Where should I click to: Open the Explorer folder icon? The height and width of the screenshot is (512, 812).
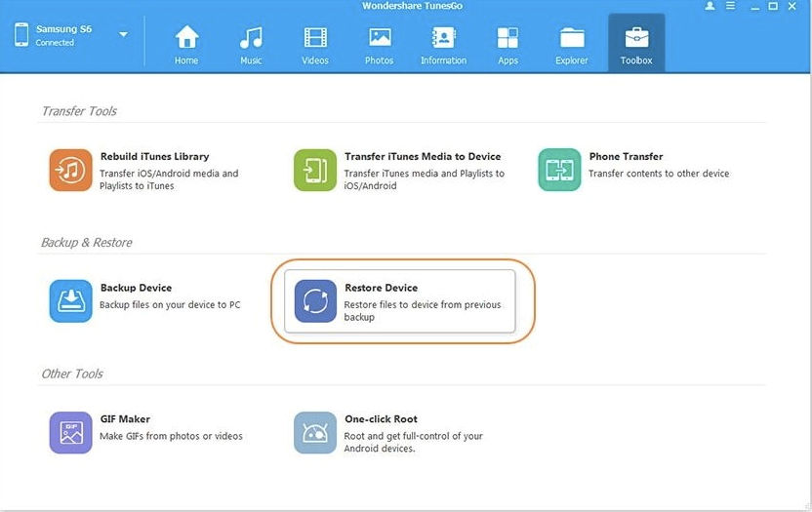[x=572, y=44]
